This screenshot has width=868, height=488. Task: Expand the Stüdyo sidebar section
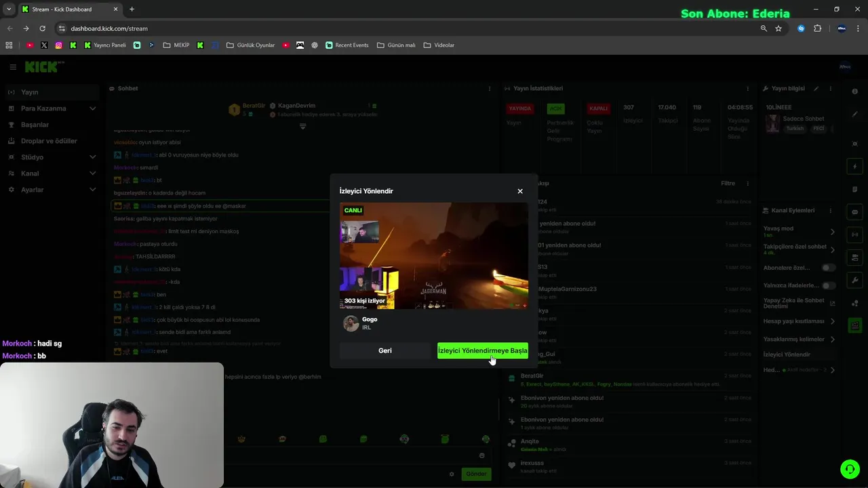[52, 157]
